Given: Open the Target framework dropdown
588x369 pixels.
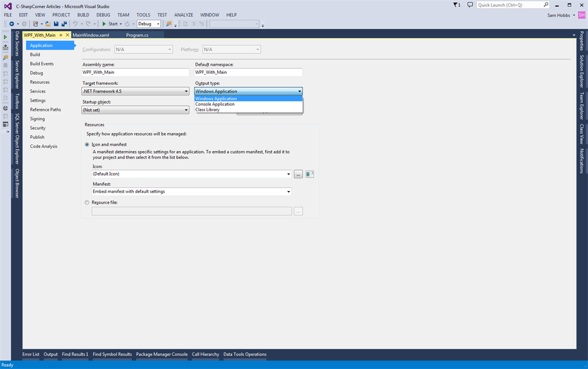Looking at the screenshot, I should 136,91.
